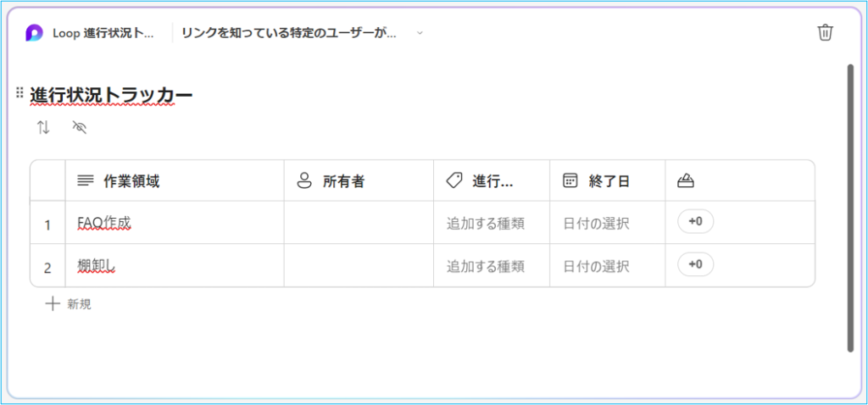Image resolution: width=868 pixels, height=405 pixels.
Task: Click the 所有者 column header
Action: pyautogui.click(x=343, y=180)
